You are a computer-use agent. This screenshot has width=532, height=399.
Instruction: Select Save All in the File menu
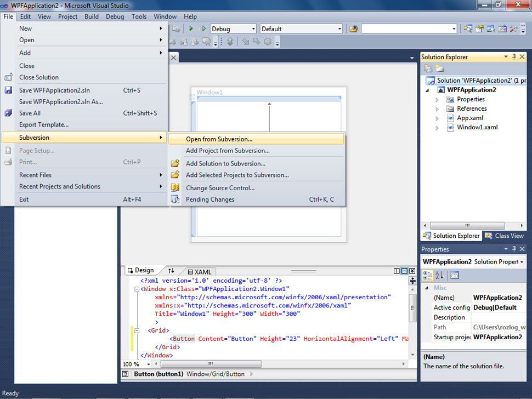coord(84,113)
